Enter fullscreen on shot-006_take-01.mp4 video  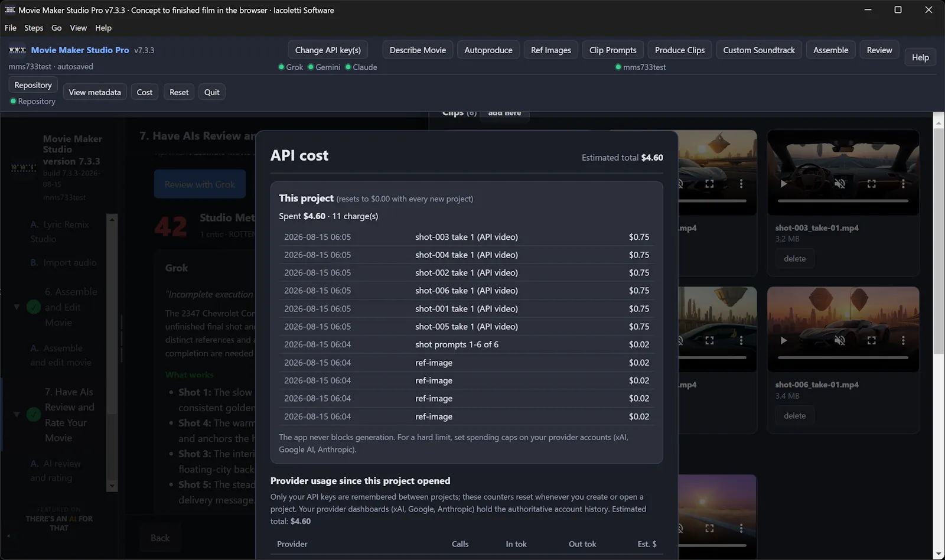coord(871,340)
